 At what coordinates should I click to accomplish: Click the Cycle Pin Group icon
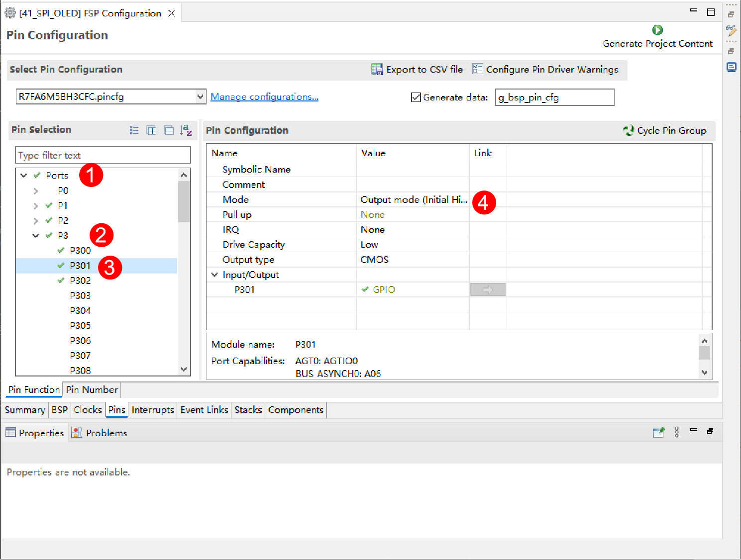click(629, 130)
